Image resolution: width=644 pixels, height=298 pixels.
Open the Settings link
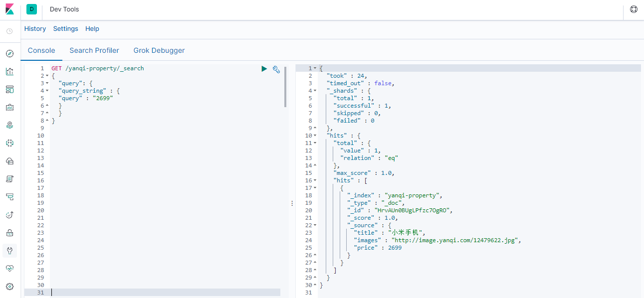[66, 29]
